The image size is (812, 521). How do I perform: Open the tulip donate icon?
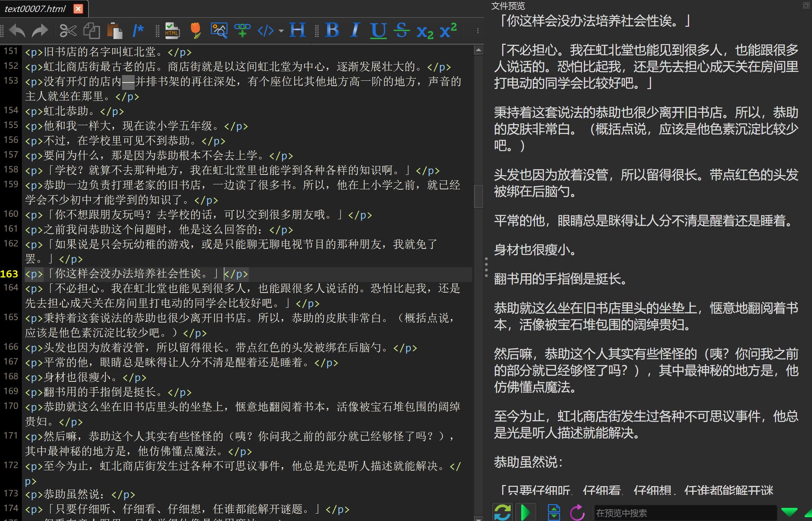[195, 31]
